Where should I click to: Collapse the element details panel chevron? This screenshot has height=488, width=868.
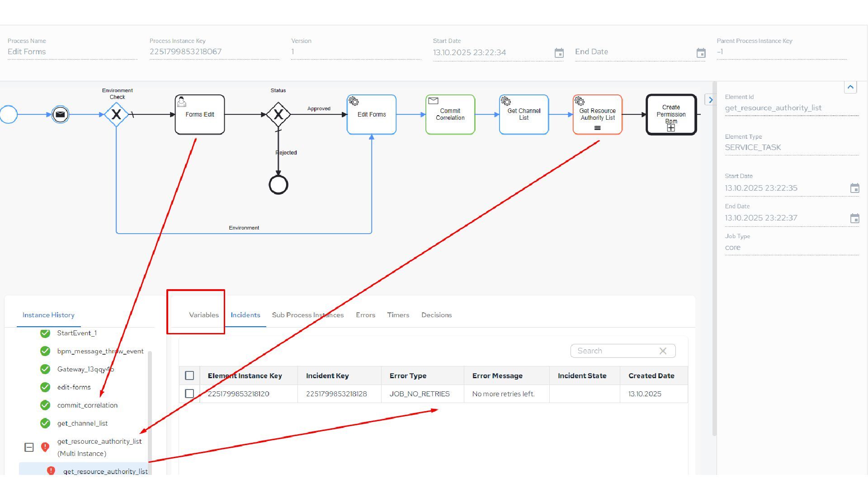(x=850, y=87)
